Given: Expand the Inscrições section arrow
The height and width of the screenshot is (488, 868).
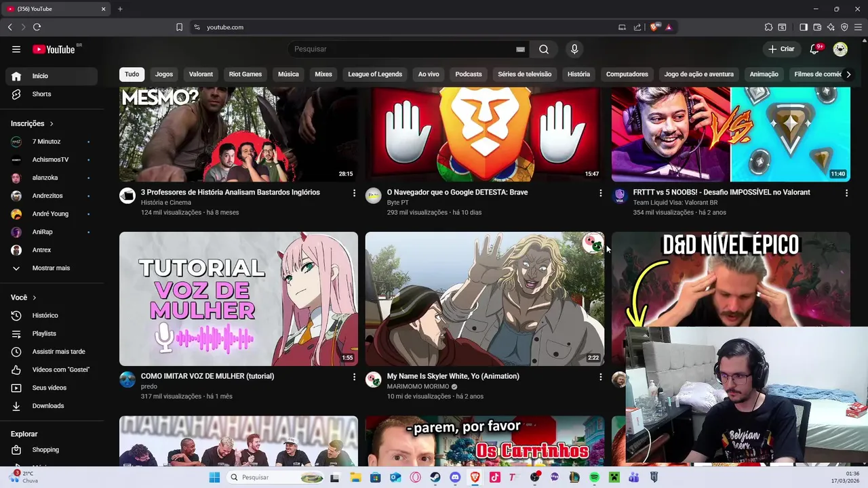Looking at the screenshot, I should pyautogui.click(x=52, y=123).
